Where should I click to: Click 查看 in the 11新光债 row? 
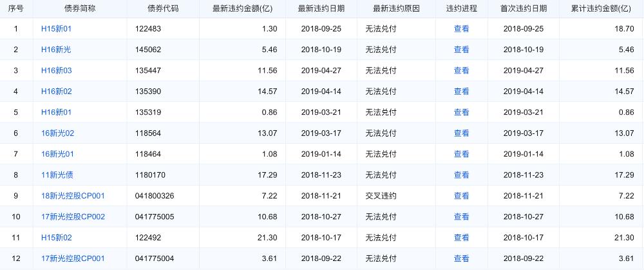point(461,175)
